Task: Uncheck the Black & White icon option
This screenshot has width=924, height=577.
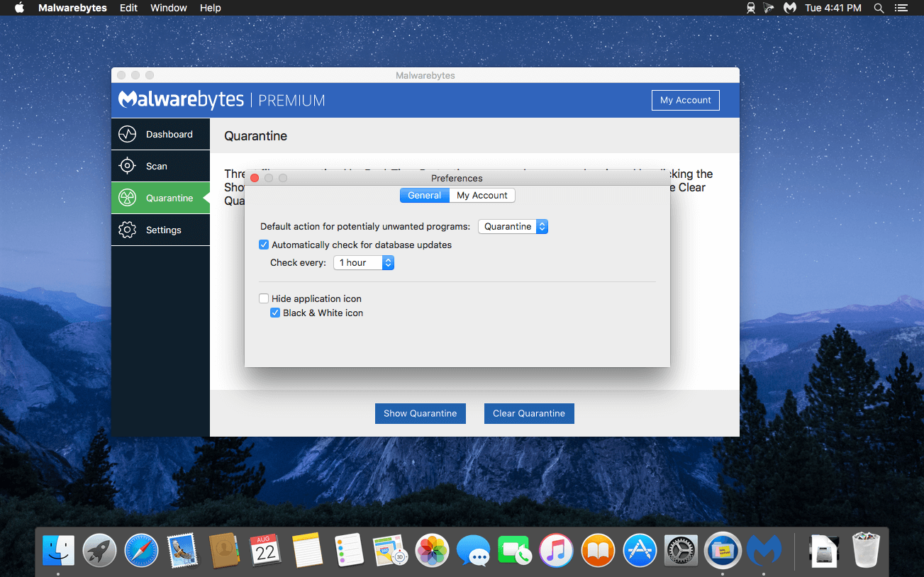Action: (275, 313)
